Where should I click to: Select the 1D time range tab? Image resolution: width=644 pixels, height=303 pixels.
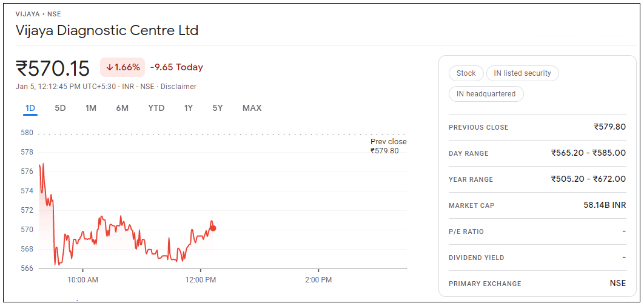30,108
